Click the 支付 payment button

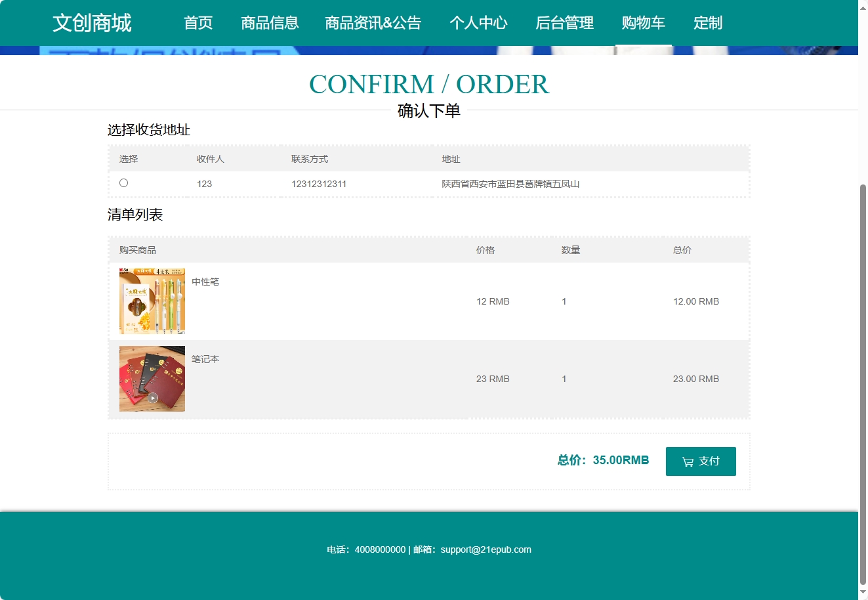[701, 461]
